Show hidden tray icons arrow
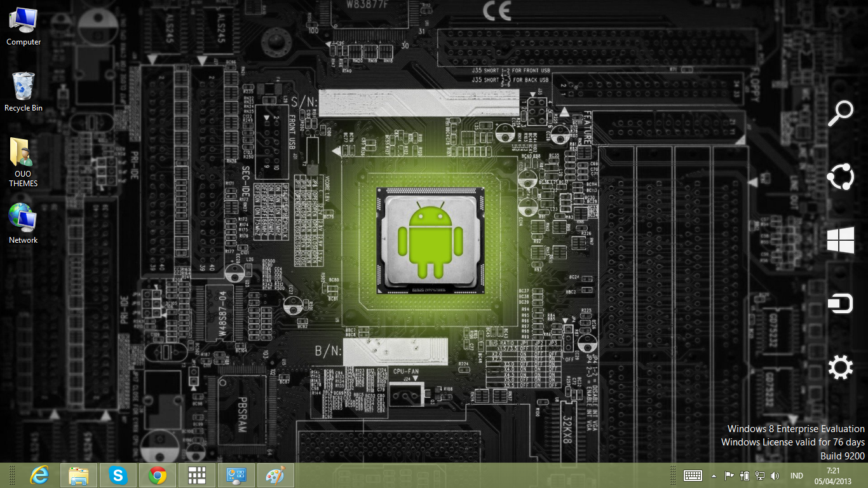 714,475
